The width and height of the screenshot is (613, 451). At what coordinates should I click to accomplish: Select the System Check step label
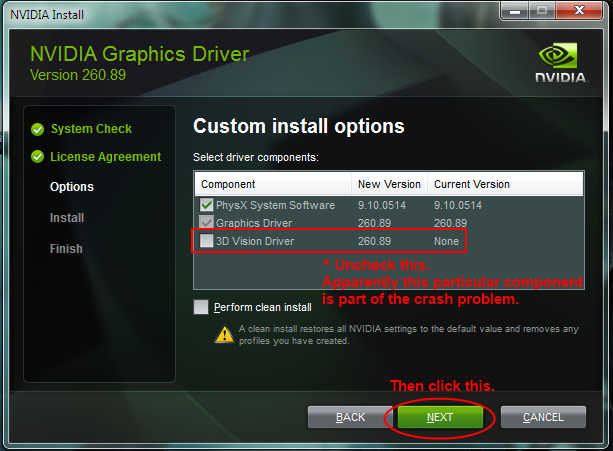pos(91,129)
